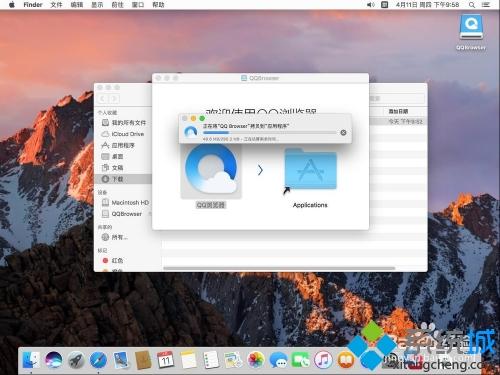
Task: Open Mail from the Dock
Action: coord(121,360)
